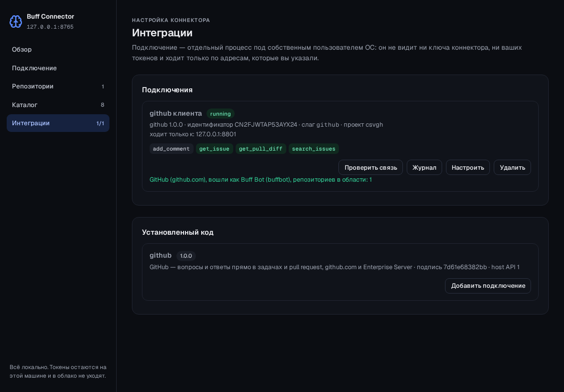Screen dimensions: 564x392
Task: Click the green GitHub status message
Action: pyautogui.click(x=261, y=179)
